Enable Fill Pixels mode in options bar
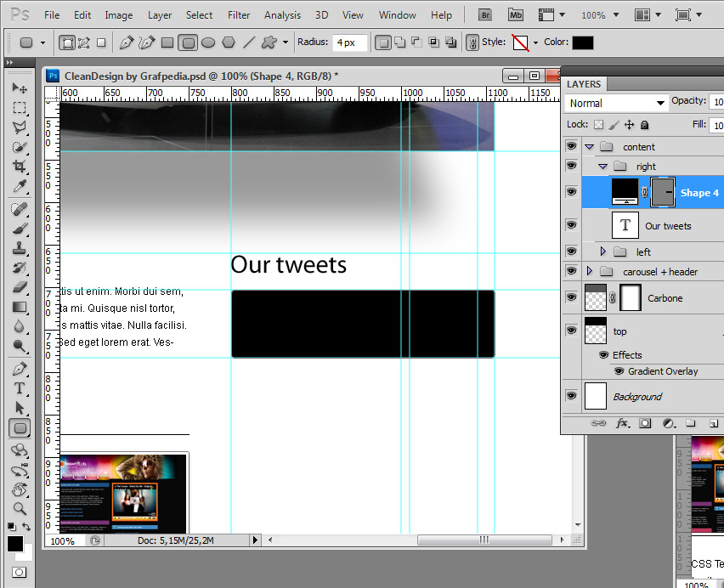The image size is (724, 588). (x=101, y=43)
